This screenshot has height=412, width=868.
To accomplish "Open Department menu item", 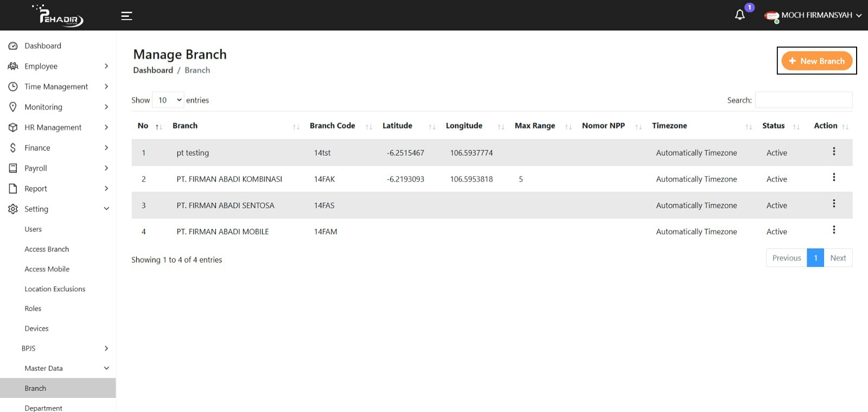I will pos(43,408).
